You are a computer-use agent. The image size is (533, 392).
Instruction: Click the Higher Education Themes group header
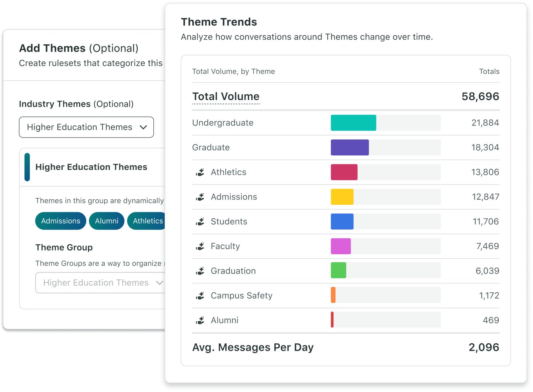[x=91, y=167]
